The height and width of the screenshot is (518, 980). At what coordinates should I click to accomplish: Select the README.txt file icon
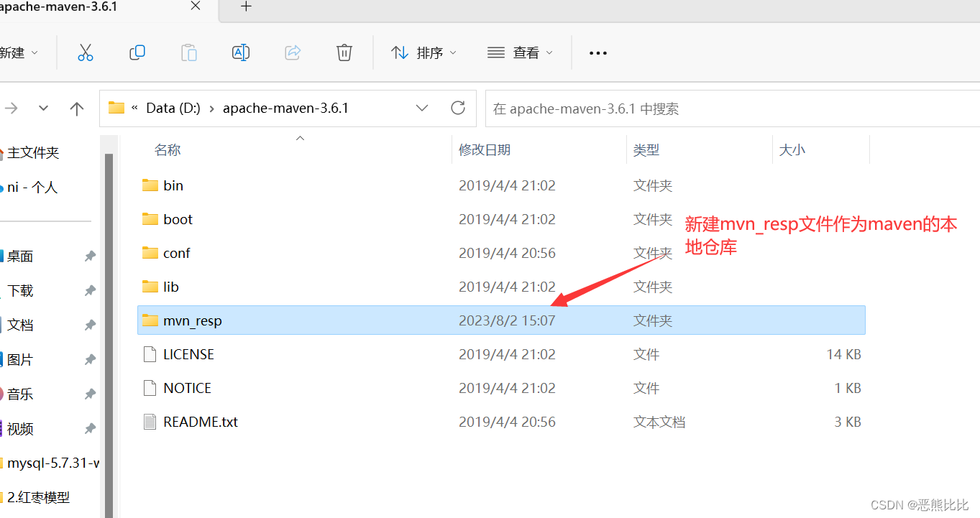tap(150, 422)
